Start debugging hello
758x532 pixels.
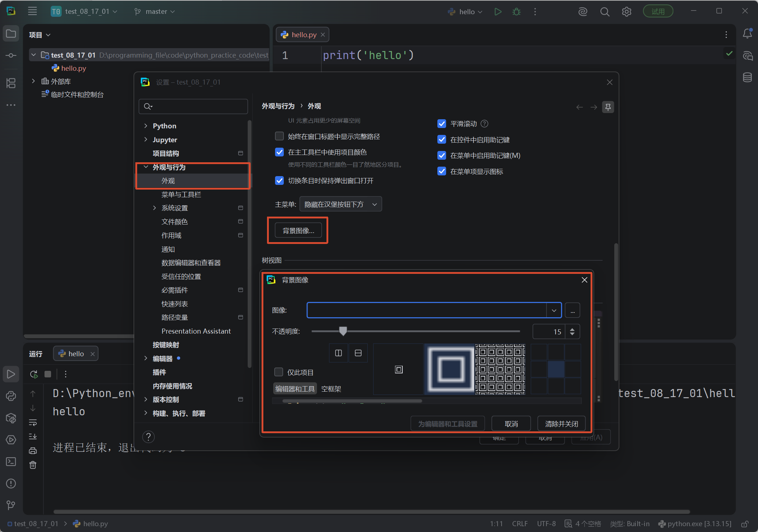(516, 12)
